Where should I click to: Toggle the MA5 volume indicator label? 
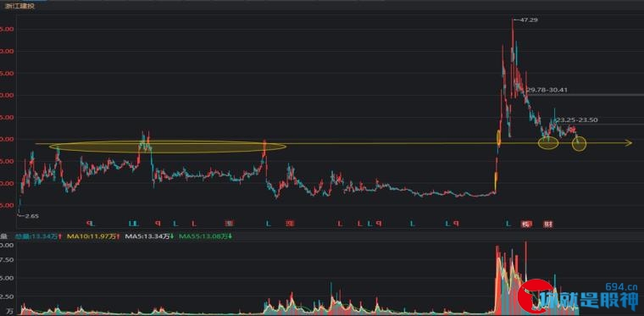(149, 236)
